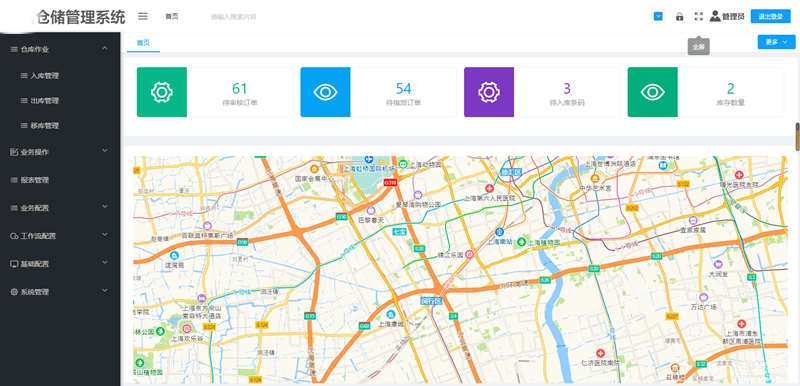Open the green eye card for 库存数量
800x386 pixels.
[653, 92]
